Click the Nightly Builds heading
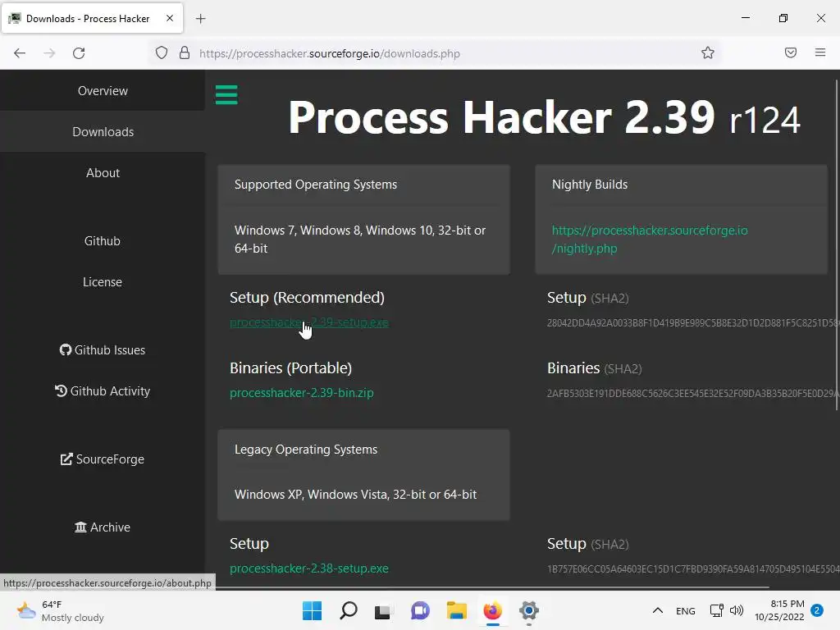Image resolution: width=840 pixels, height=630 pixels. point(590,185)
